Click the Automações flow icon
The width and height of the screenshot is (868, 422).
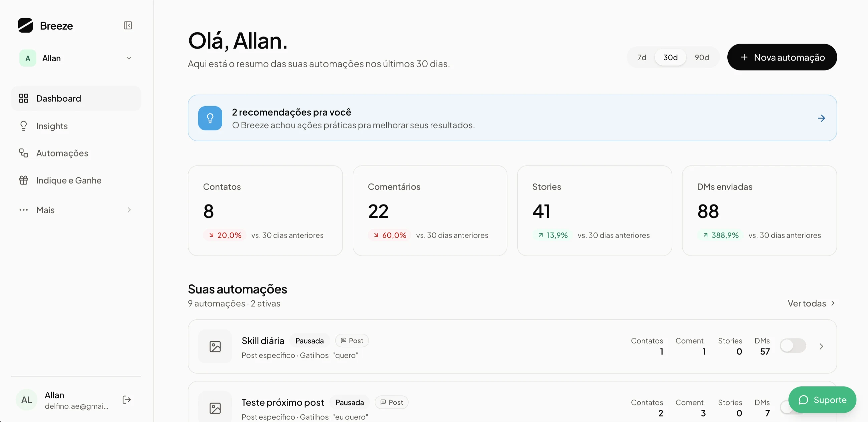[x=24, y=153]
